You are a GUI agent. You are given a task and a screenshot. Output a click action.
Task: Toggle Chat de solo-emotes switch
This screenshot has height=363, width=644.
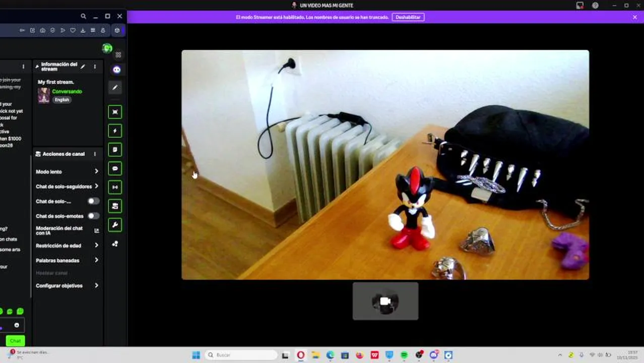coord(93,216)
